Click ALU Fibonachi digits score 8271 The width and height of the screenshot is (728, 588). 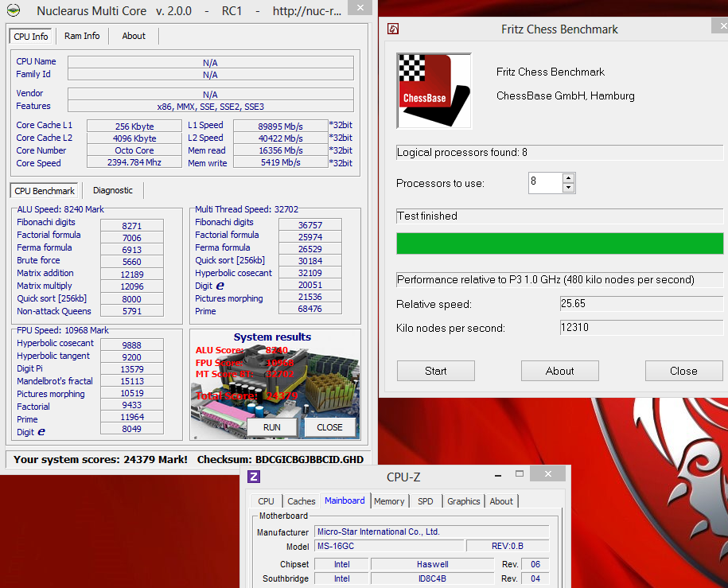[132, 226]
